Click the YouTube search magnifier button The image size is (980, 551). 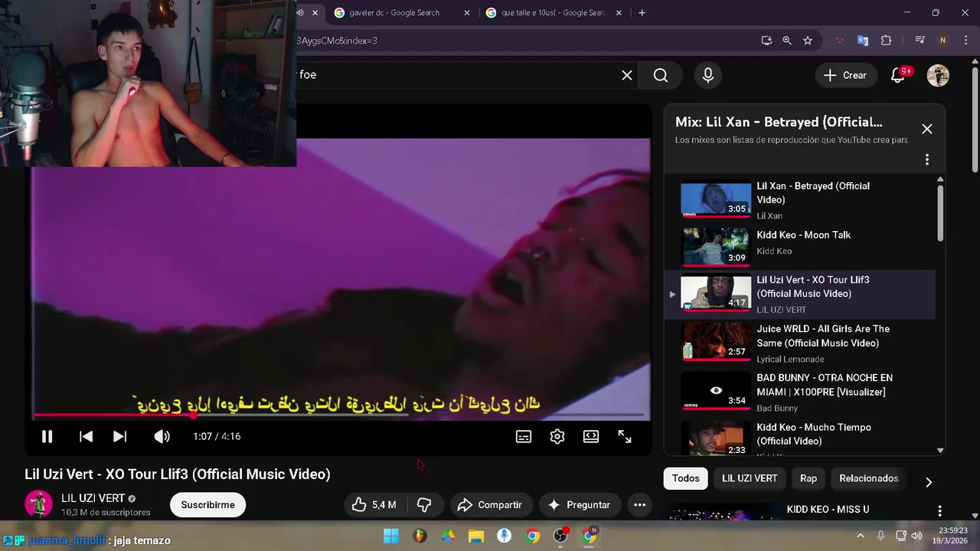661,75
